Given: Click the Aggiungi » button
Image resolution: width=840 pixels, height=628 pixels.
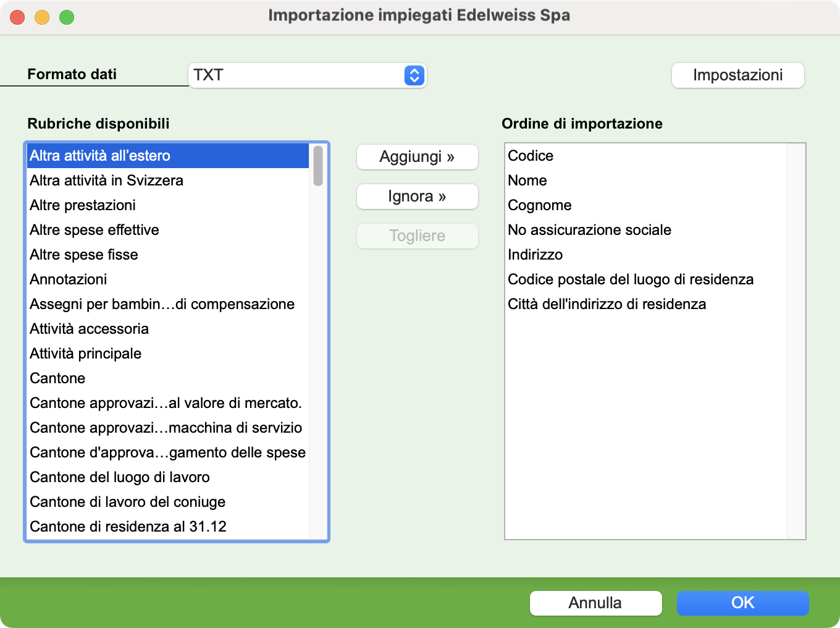Looking at the screenshot, I should point(418,157).
